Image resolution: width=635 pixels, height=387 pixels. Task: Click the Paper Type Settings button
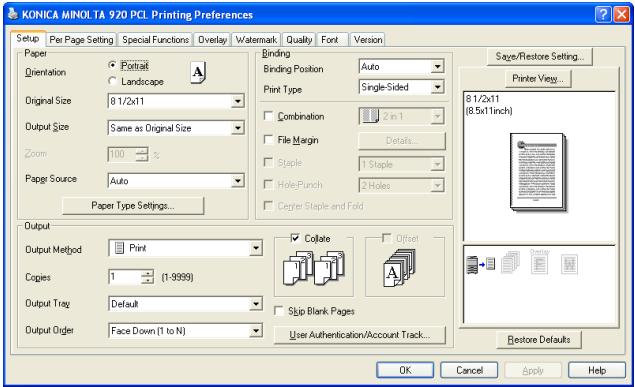pyautogui.click(x=133, y=206)
